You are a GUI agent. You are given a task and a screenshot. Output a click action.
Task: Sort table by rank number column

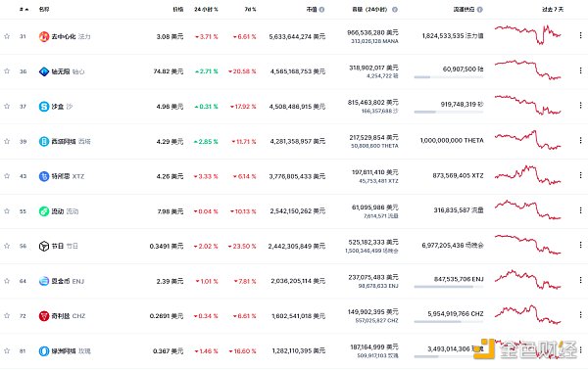click(24, 10)
